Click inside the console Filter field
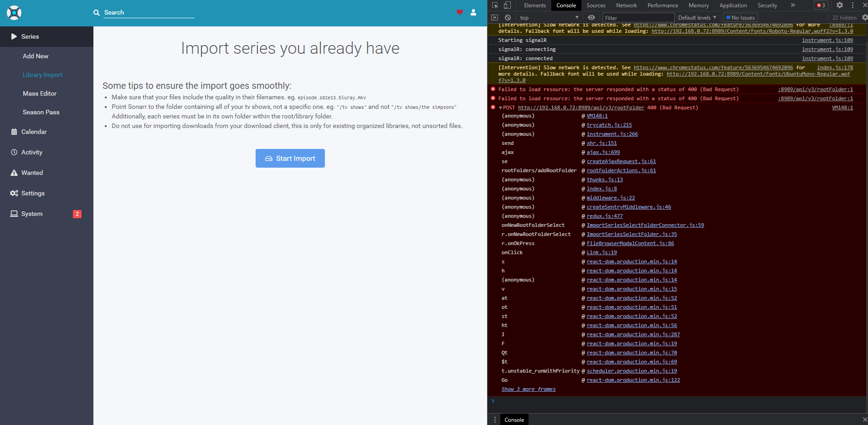868x425 pixels. (x=638, y=17)
